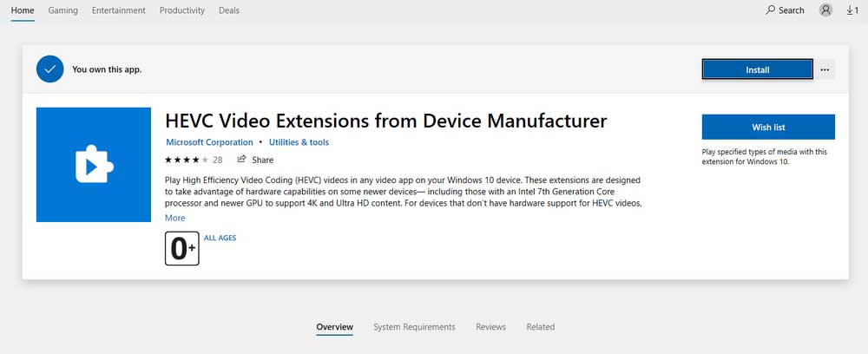
Task: Click the app title HEVC Video Extensions
Action: coord(386,121)
